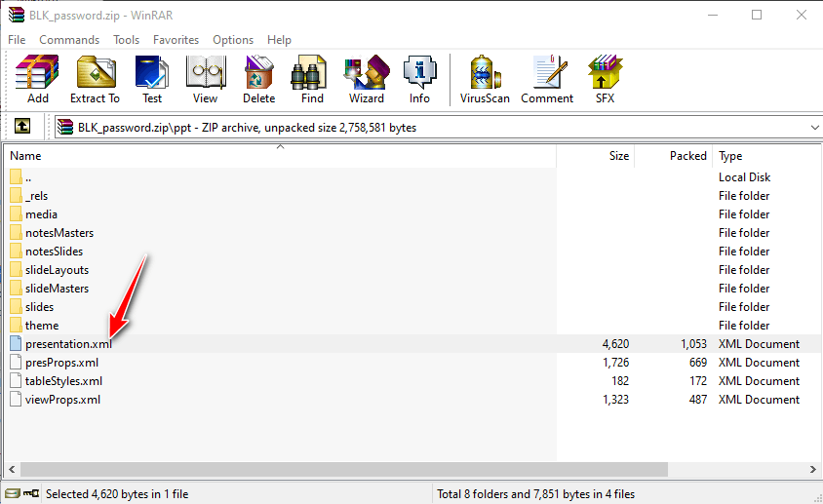Click the SFX toolbar icon
This screenshot has height=504, width=823.
point(605,79)
